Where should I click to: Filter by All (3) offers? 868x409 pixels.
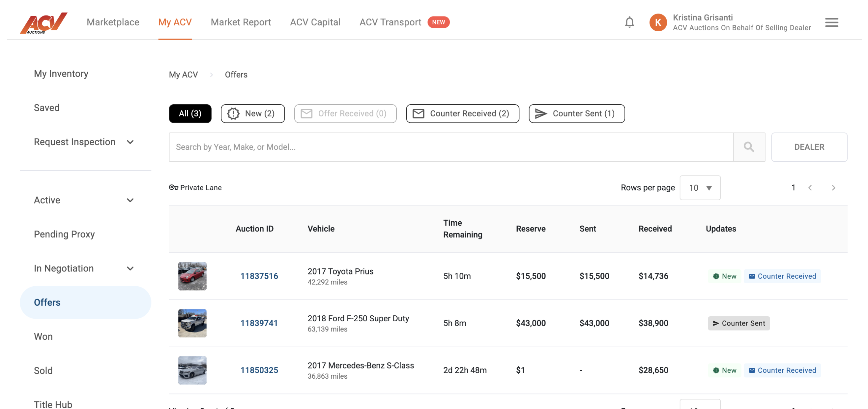(x=190, y=113)
